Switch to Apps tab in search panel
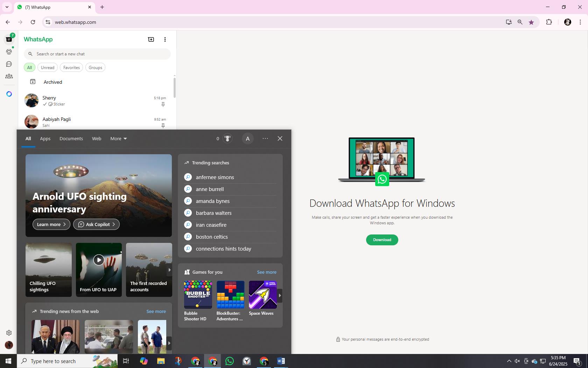 [45, 138]
